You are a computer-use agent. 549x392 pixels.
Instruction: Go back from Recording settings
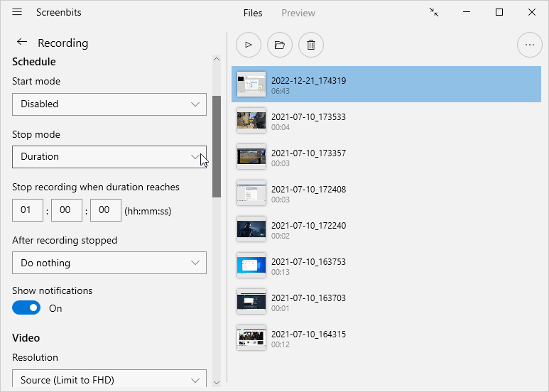22,42
